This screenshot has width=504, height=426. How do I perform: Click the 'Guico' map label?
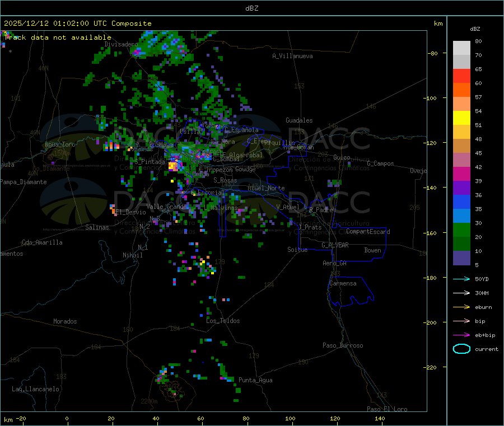tap(342, 157)
